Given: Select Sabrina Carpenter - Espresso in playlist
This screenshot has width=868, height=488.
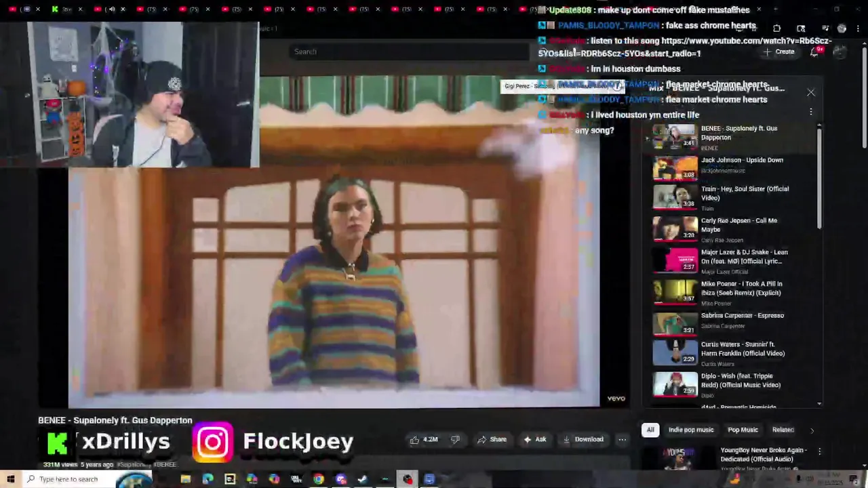Looking at the screenshot, I should 731,323.
